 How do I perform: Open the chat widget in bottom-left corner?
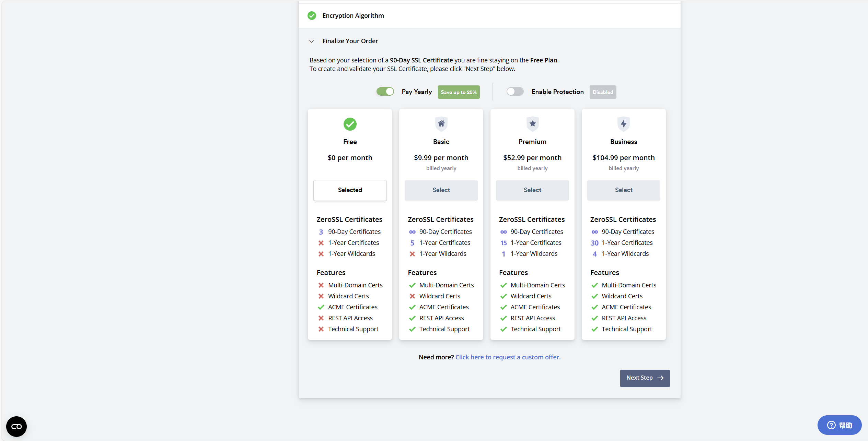(x=16, y=426)
